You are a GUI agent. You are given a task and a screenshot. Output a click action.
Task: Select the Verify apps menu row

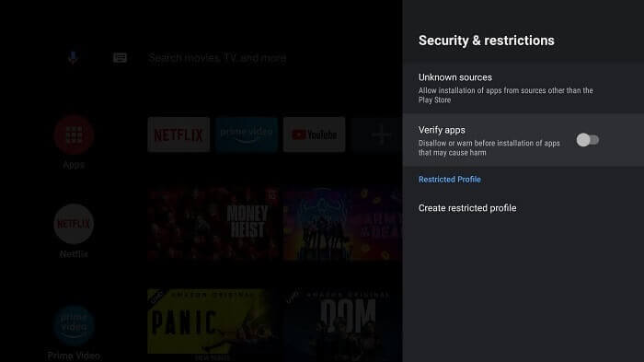click(x=523, y=140)
